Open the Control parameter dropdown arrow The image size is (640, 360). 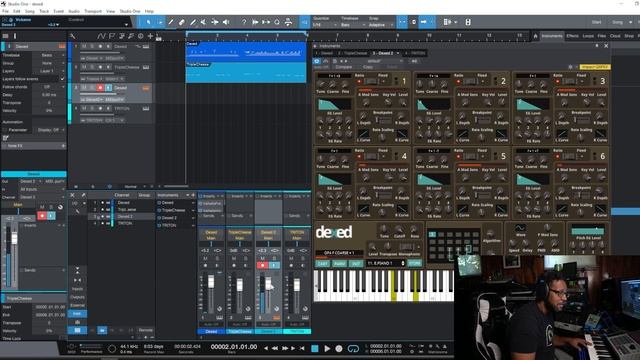[x=126, y=25]
